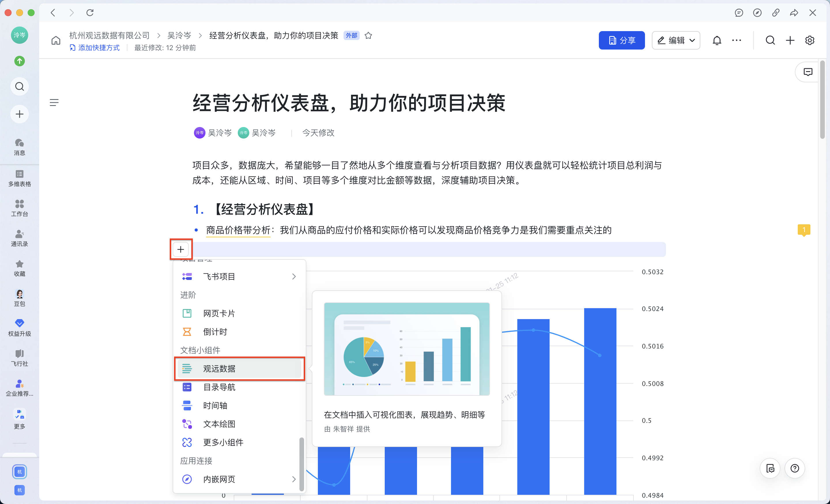Click the document vertical scrollbar
Screen dimensions: 830x504
[822, 99]
